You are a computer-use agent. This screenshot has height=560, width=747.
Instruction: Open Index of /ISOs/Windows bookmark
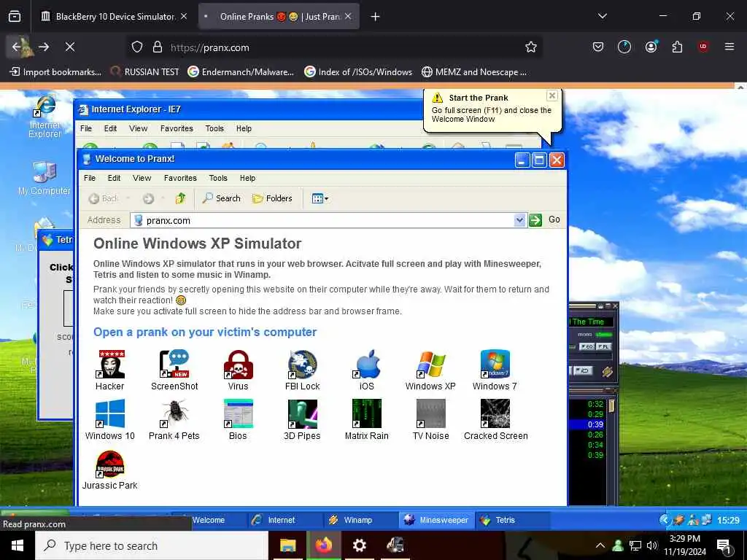359,72
